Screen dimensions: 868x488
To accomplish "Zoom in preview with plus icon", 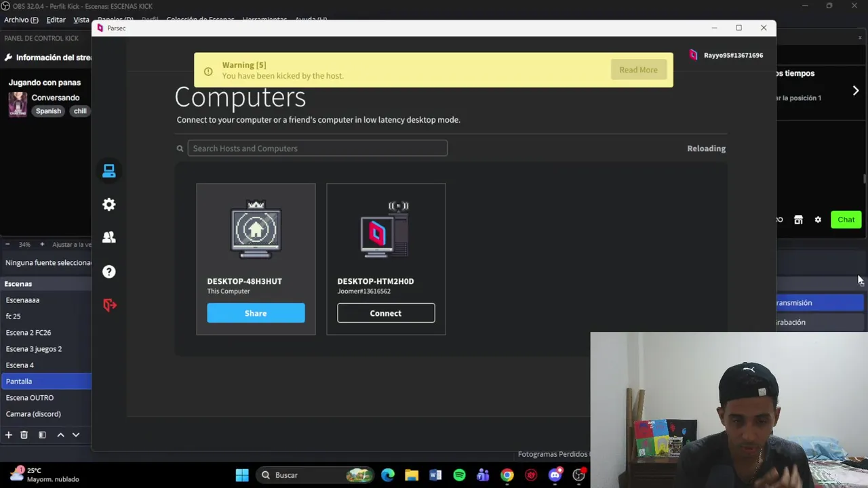I will (x=42, y=244).
